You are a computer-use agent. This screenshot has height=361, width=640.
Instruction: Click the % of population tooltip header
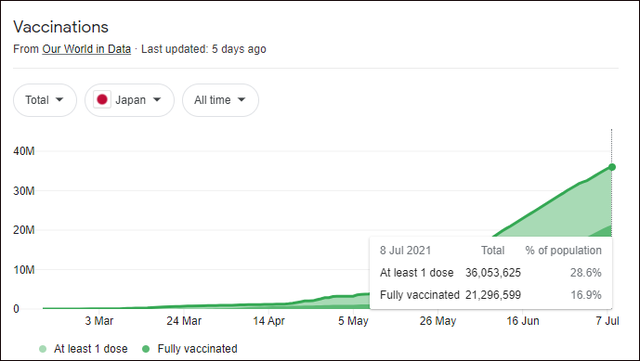[564, 250]
